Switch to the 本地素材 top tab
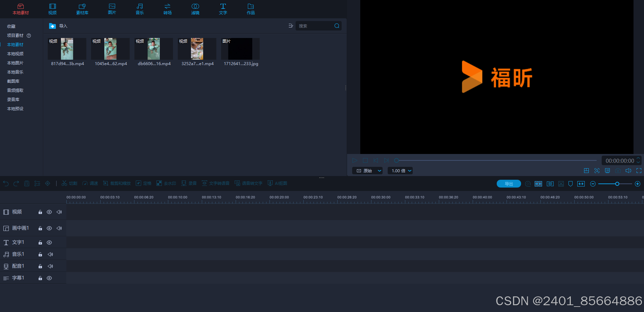 click(21, 9)
